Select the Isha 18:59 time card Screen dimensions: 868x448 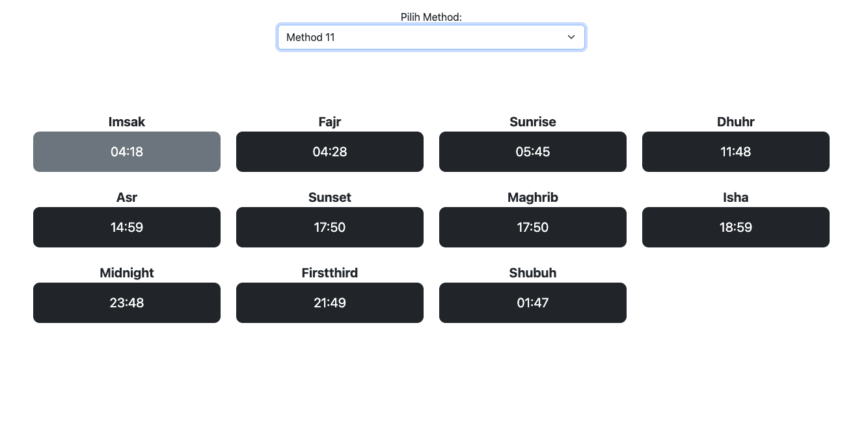(x=736, y=227)
